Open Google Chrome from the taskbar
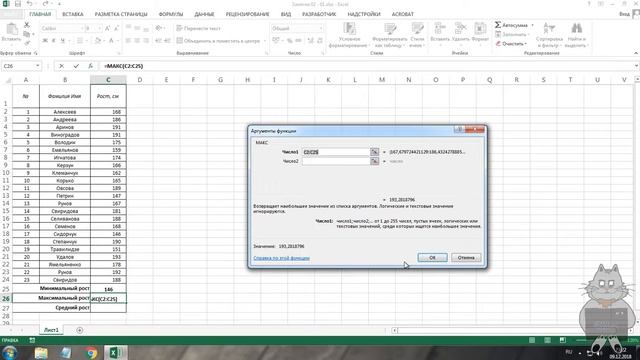The image size is (640, 360). tap(91, 353)
